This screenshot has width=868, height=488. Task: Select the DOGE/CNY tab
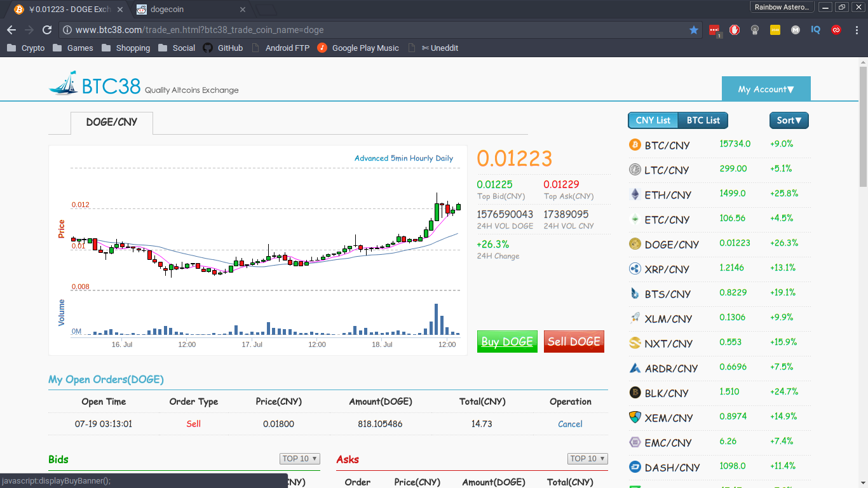(x=112, y=122)
